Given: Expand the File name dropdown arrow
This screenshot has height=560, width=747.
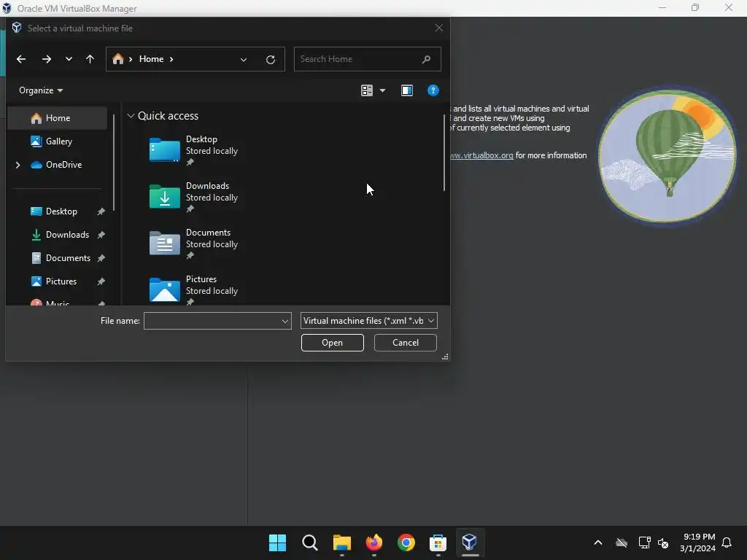Looking at the screenshot, I should [x=285, y=321].
